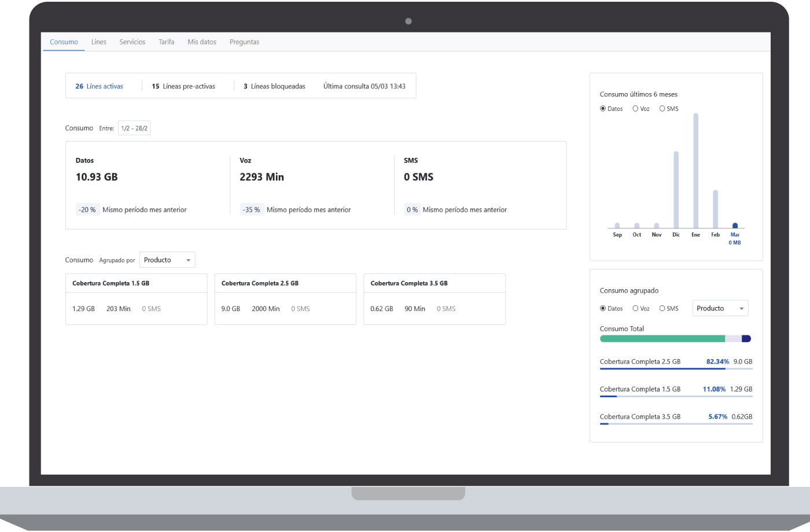The width and height of the screenshot is (810, 532).
Task: Select Voz radio in last 6 months chart
Action: [x=635, y=109]
